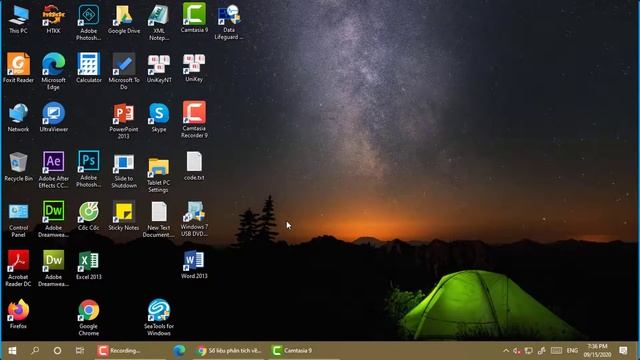640x360 pixels.
Task: Open Task View on the taskbar
Action: click(x=80, y=351)
